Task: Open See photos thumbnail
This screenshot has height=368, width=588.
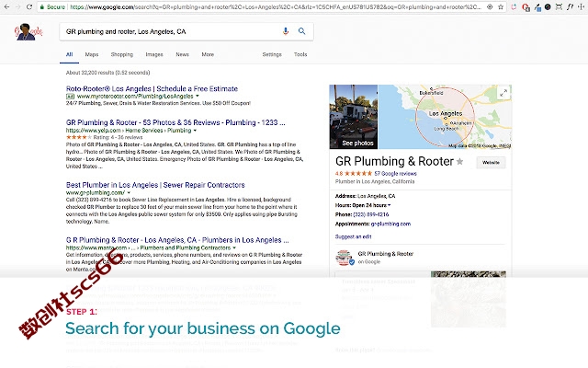Action: pos(354,117)
